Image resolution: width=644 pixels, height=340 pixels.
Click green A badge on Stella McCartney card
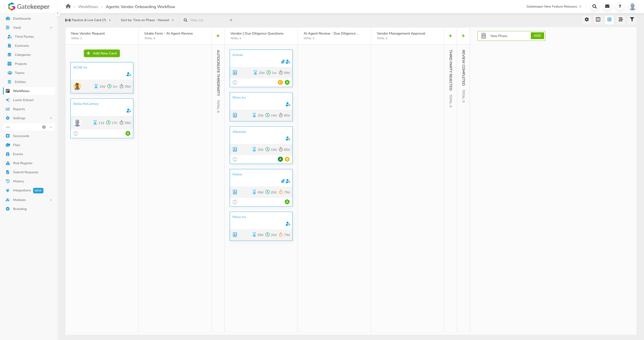pos(128,134)
